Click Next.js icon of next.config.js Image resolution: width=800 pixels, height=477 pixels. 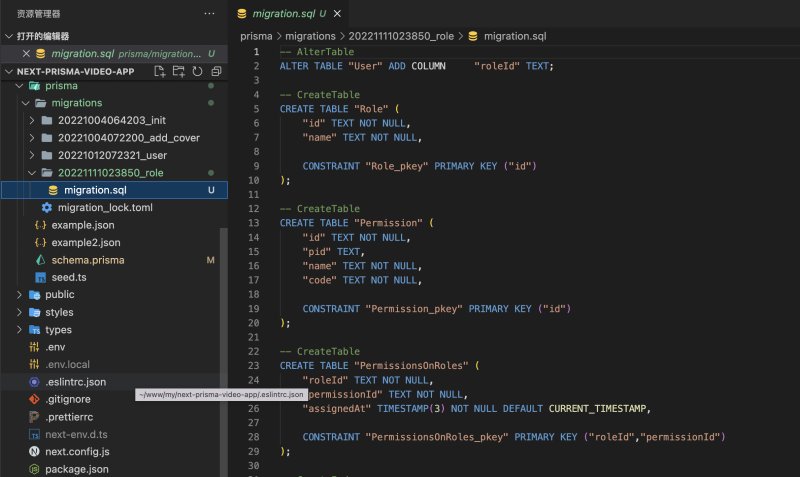tap(34, 452)
